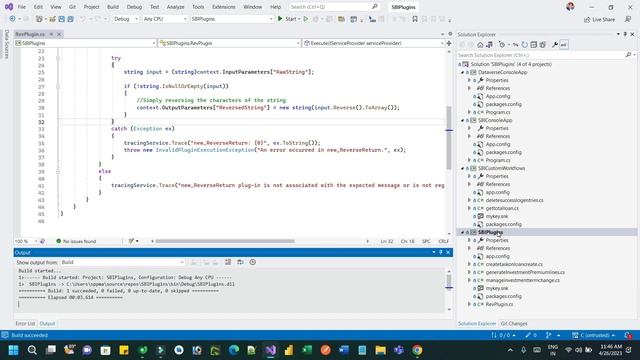Click Home icon in Solution Explorer toolbar
Viewport: 640px width, 360px height.
480,45
